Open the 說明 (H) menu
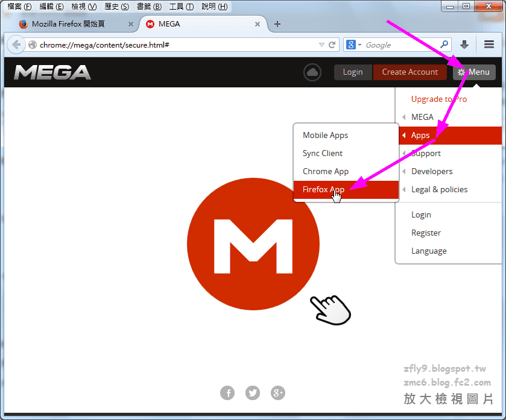 tap(214, 7)
